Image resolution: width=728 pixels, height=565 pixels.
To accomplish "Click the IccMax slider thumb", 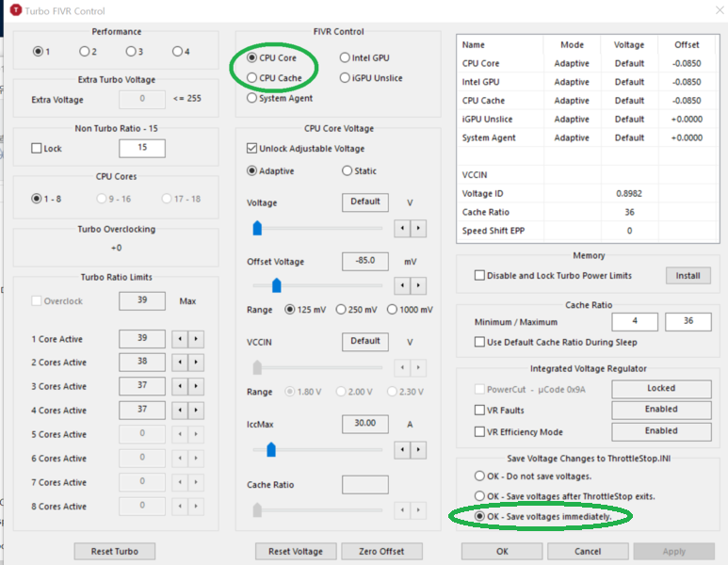I will coord(271,449).
